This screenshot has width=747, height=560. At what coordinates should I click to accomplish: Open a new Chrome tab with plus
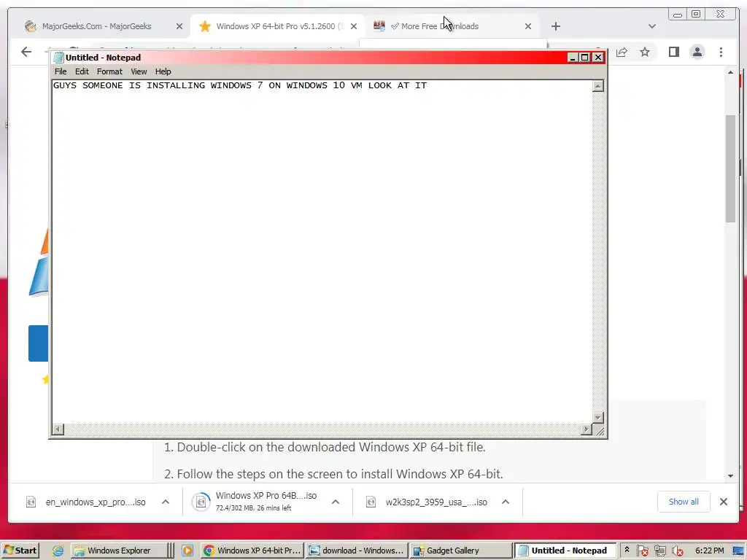(555, 26)
